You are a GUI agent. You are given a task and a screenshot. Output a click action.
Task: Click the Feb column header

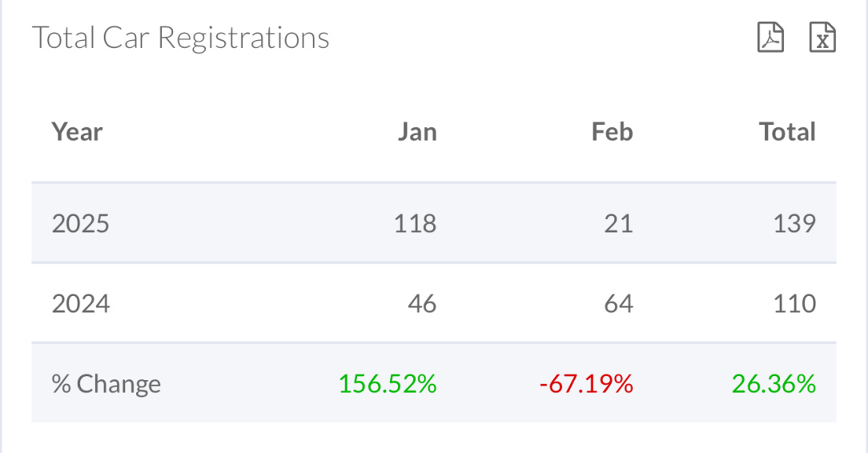point(613,132)
